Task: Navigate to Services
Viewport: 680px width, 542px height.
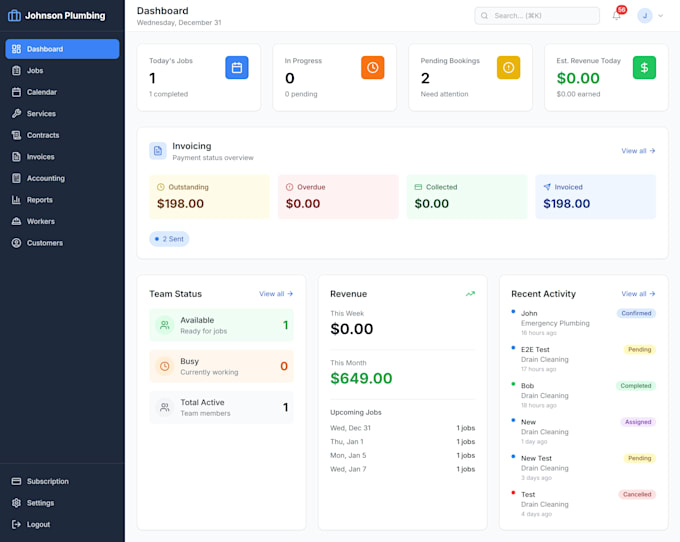Action: coord(62,114)
